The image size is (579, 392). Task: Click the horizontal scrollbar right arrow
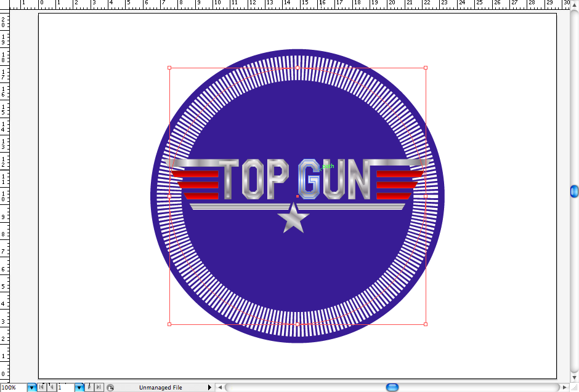(x=564, y=388)
